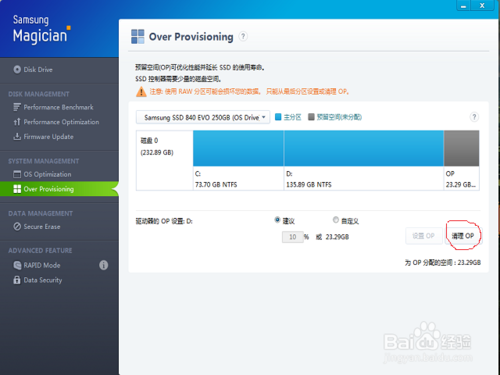Click the blue primary partition legend swatch
Viewport: 500px width, 375px height.
pos(278,117)
